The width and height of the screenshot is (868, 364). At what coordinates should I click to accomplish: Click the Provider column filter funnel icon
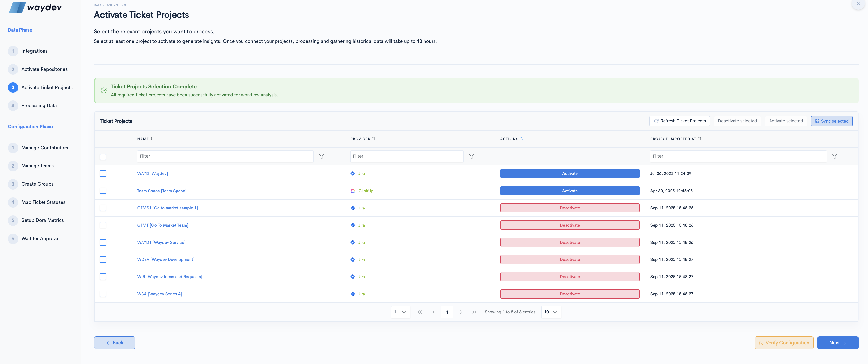[x=471, y=156]
